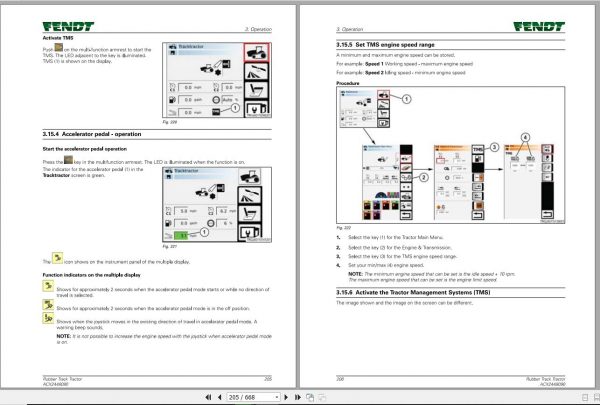The image size is (600, 405).
Task: Click the Tracktractor screen figure under Activate TMS
Action: (x=217, y=80)
